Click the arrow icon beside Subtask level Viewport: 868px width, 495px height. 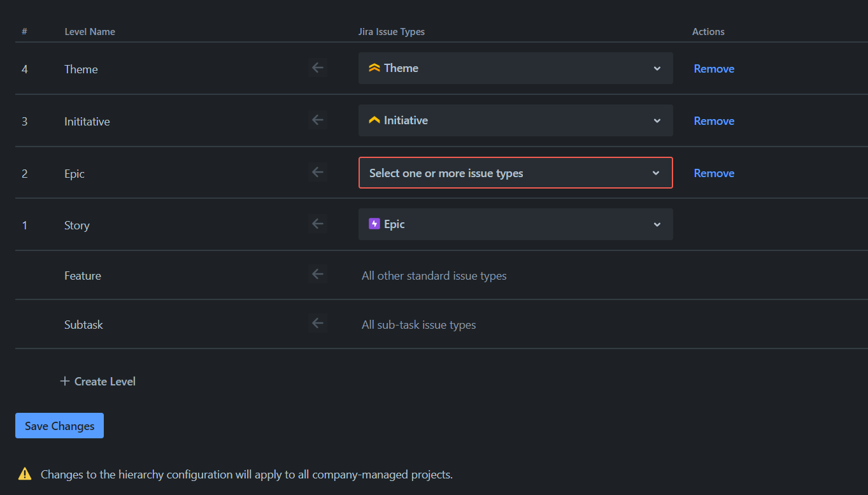point(318,324)
